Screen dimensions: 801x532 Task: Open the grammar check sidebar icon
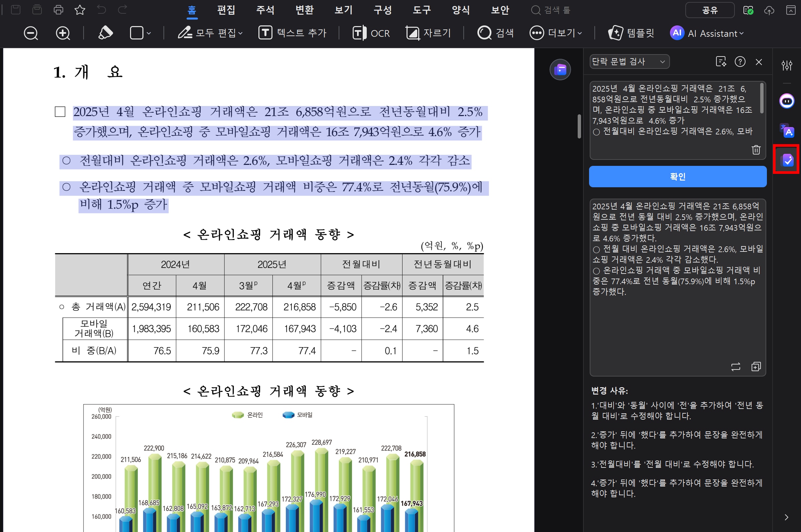[x=787, y=160]
